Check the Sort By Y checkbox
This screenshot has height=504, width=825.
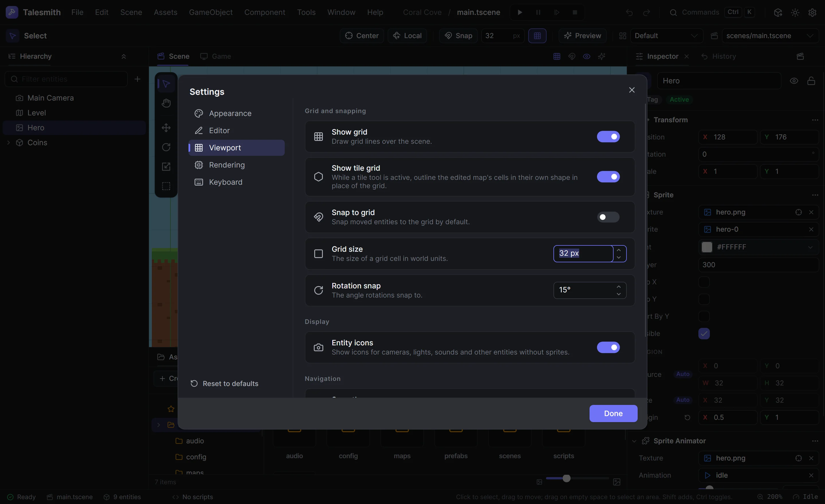click(x=704, y=316)
